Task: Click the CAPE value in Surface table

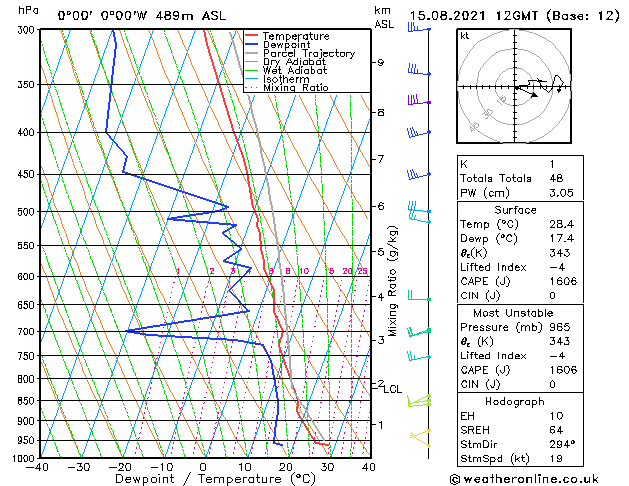Action: (x=563, y=281)
